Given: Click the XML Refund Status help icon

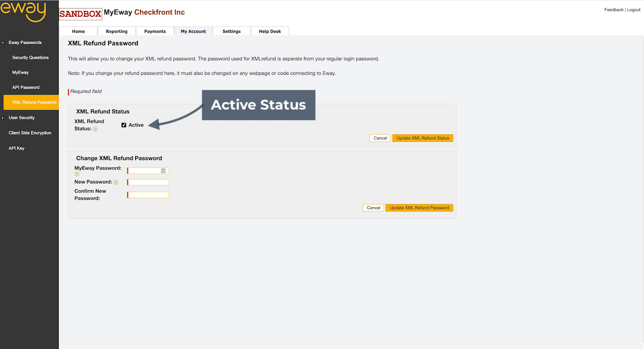Looking at the screenshot, I should pos(95,129).
